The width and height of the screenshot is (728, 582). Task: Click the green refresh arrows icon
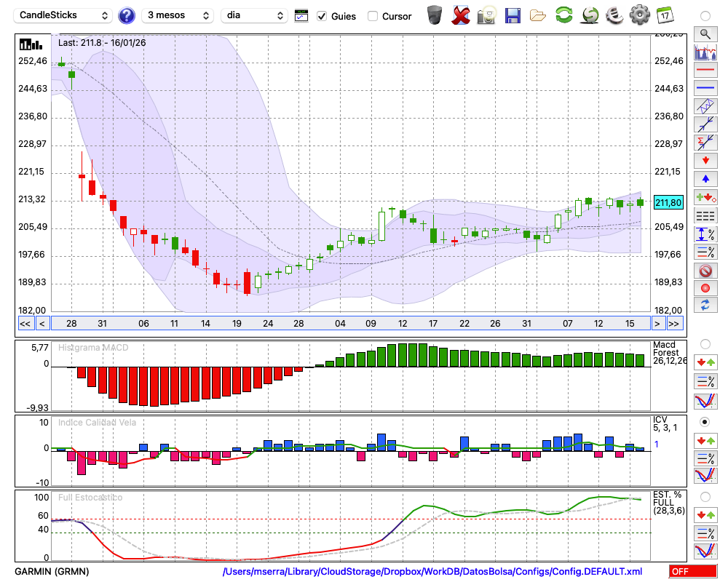tap(563, 15)
